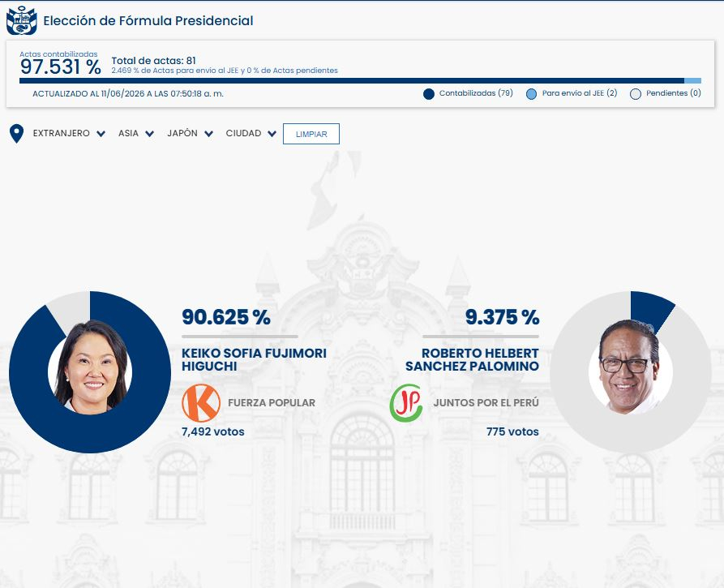724x588 pixels.
Task: Click the '9.375 %' percentage
Action: click(503, 317)
